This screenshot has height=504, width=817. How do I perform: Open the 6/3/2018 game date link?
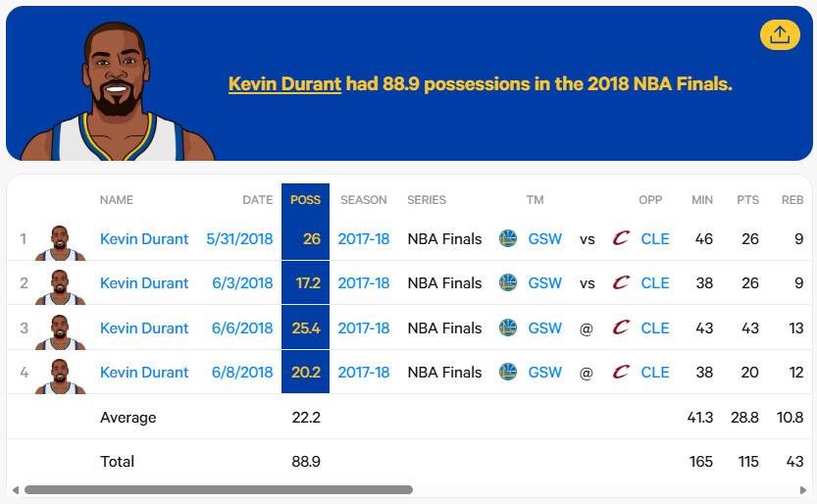242,283
